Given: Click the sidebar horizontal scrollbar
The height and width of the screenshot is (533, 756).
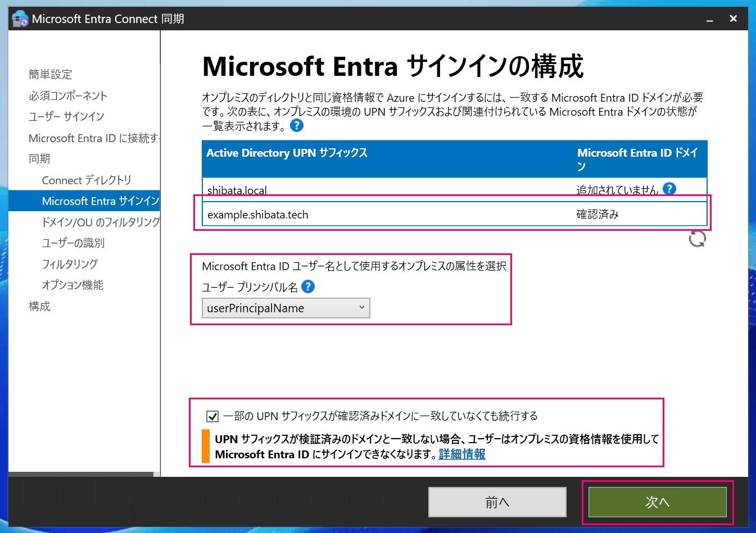Looking at the screenshot, I should point(81,474).
